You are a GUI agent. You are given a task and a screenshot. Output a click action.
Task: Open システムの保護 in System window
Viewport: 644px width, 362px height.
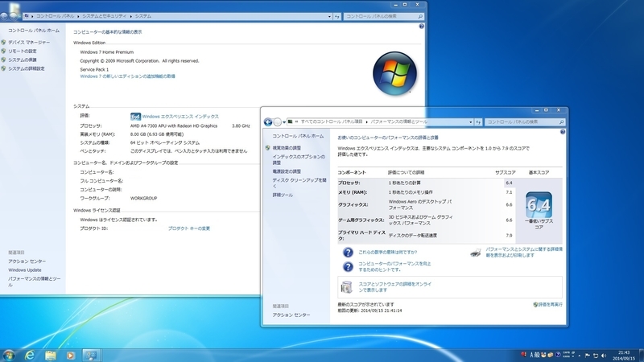tap(23, 60)
